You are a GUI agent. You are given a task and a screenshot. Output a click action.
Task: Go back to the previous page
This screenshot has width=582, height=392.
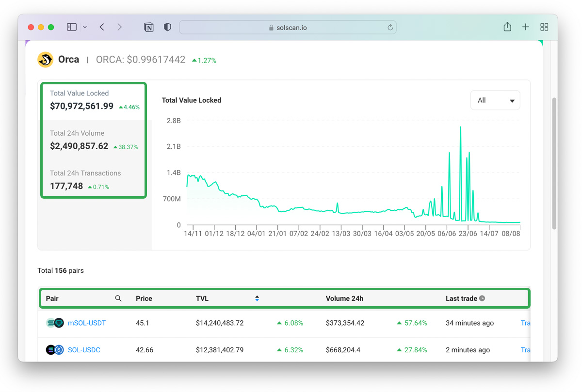point(102,27)
